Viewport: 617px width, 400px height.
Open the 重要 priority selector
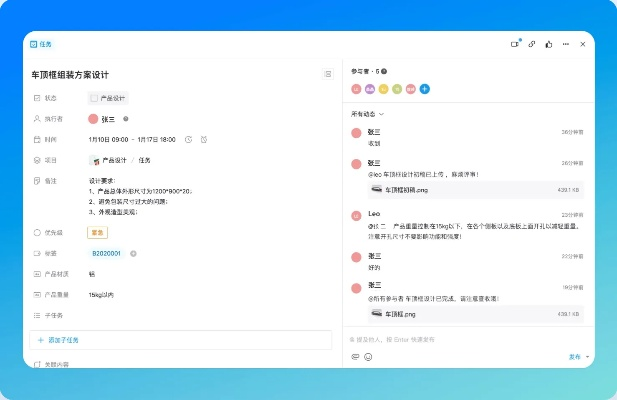[x=97, y=232]
